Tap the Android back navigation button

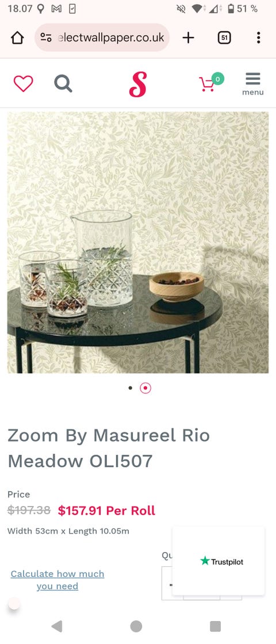point(57,626)
